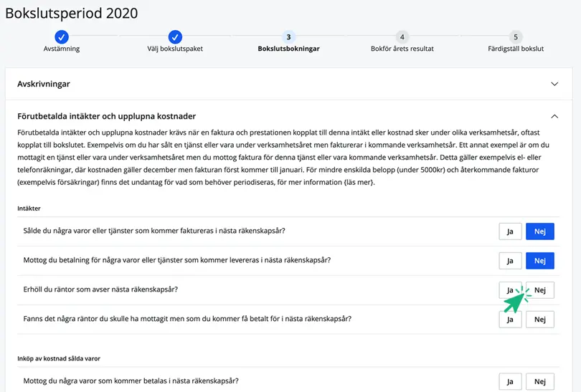581x392 pixels.
Task: Open the Avstämning step label
Action: coord(62,49)
